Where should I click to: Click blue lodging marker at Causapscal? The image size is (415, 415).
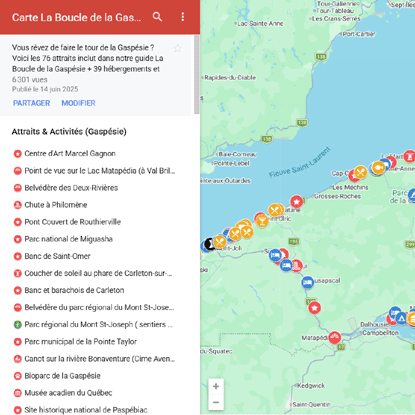(x=308, y=282)
